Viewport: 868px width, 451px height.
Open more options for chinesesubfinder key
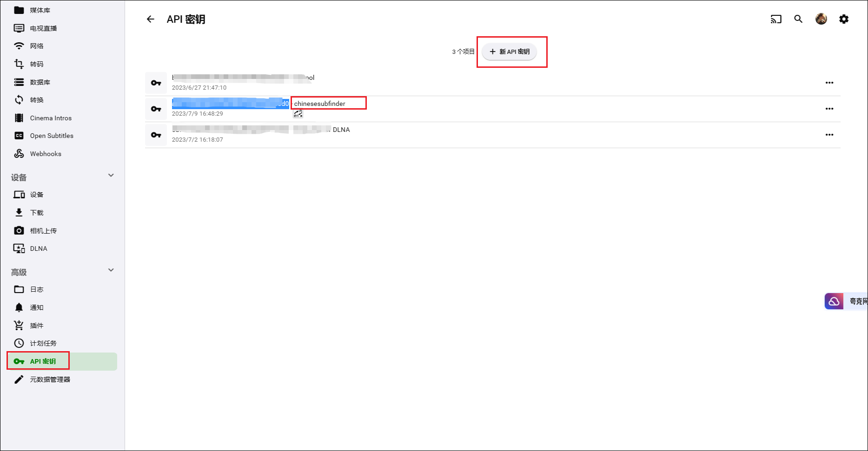(829, 109)
